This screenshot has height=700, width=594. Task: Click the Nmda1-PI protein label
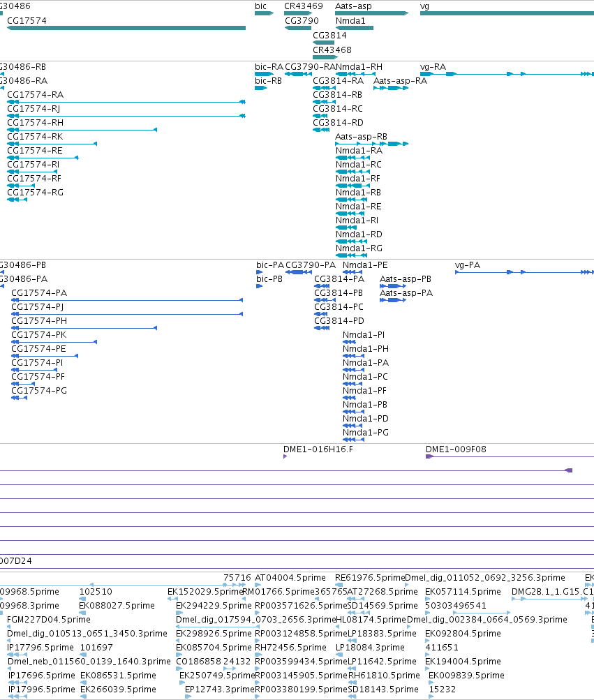364,334
